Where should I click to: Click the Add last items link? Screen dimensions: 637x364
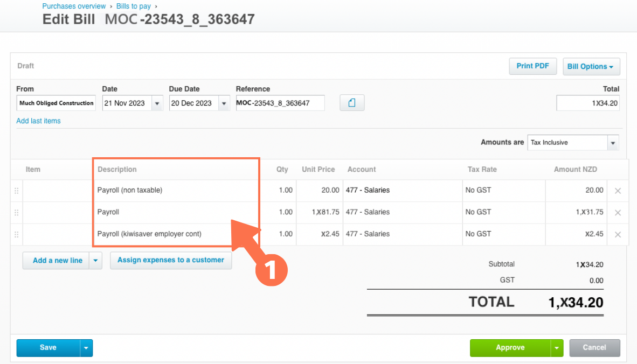tap(38, 121)
